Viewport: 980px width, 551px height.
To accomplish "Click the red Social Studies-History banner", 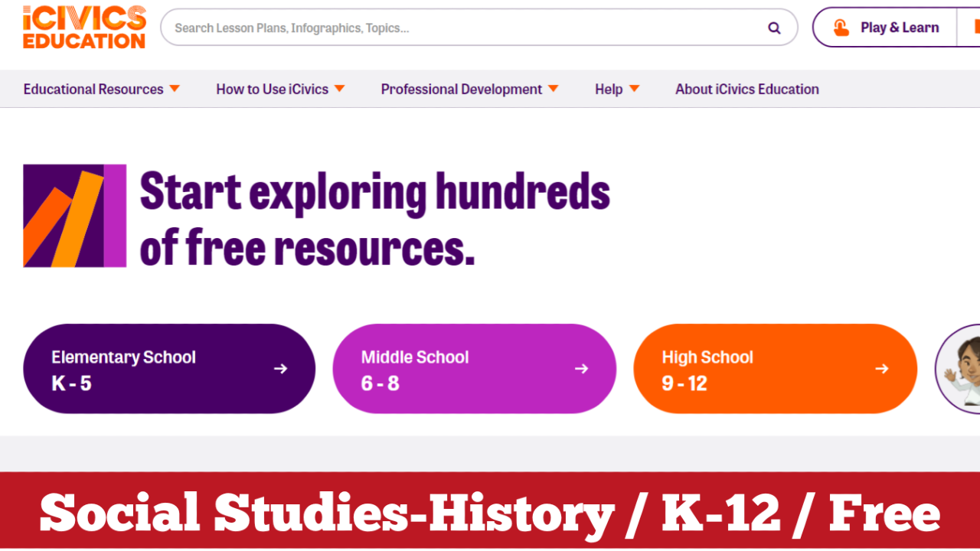I will coord(490,512).
